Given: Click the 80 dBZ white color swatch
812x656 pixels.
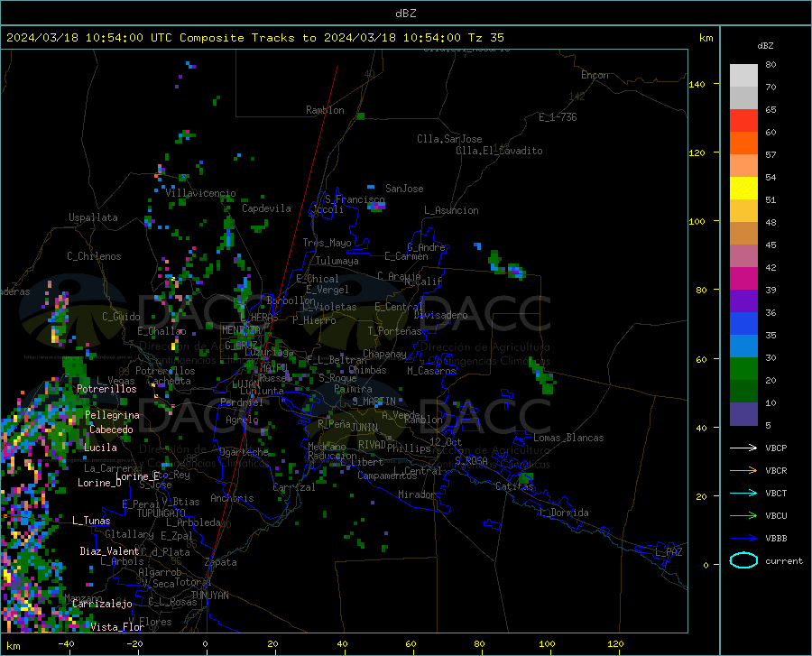Looking at the screenshot, I should [743, 76].
